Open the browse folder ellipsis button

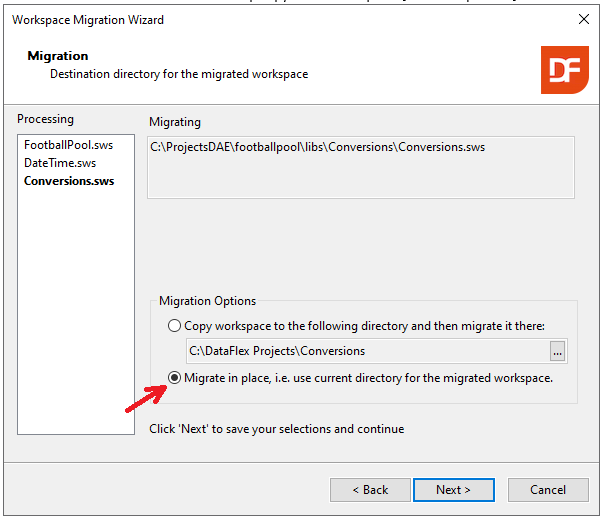click(x=558, y=351)
